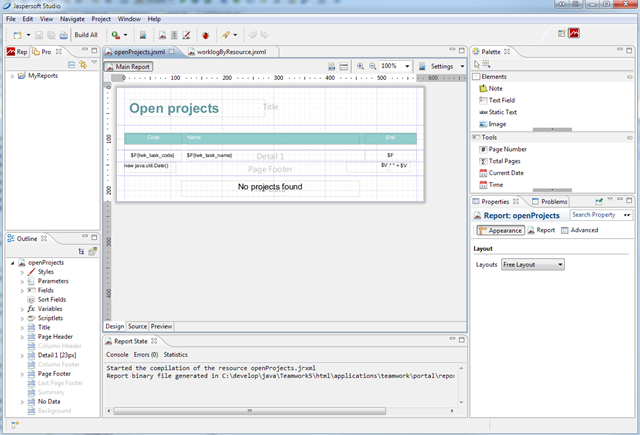Viewport: 640px width, 435px height.
Task: Click the Build All button
Action: (86, 35)
